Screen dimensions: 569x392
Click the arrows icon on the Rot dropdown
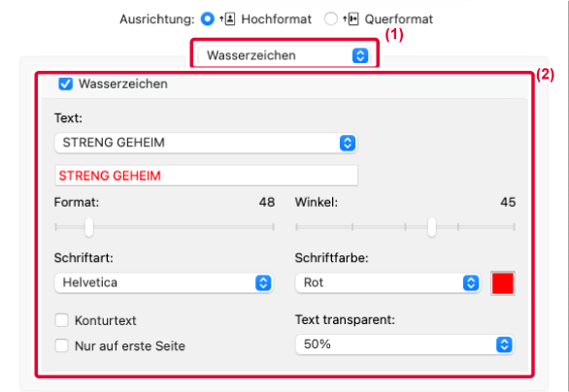[x=471, y=283]
